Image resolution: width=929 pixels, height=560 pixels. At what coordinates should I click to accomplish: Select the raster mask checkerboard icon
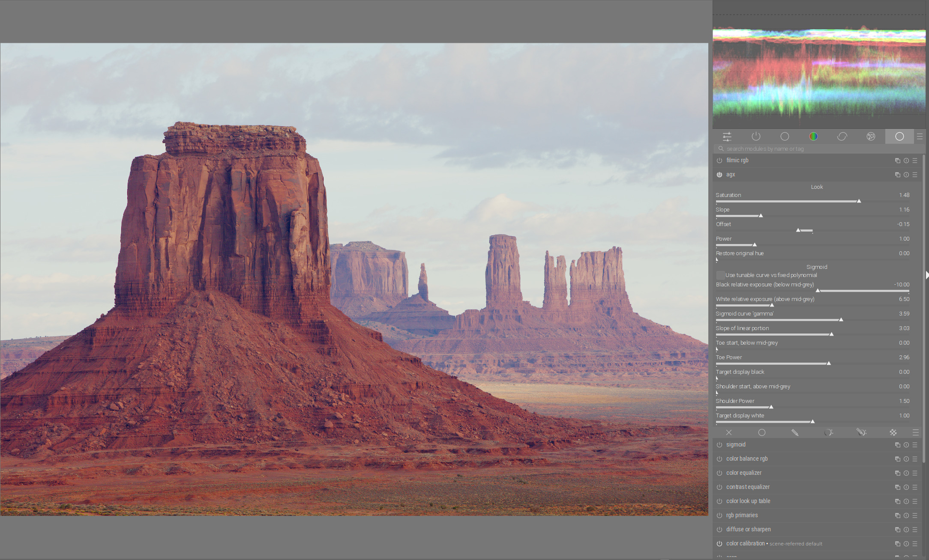tap(893, 432)
